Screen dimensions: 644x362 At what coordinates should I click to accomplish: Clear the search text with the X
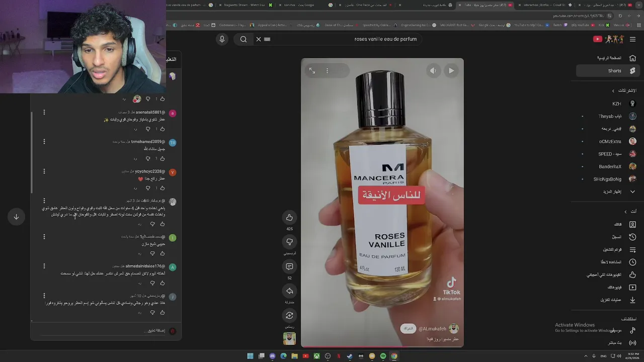(x=259, y=39)
